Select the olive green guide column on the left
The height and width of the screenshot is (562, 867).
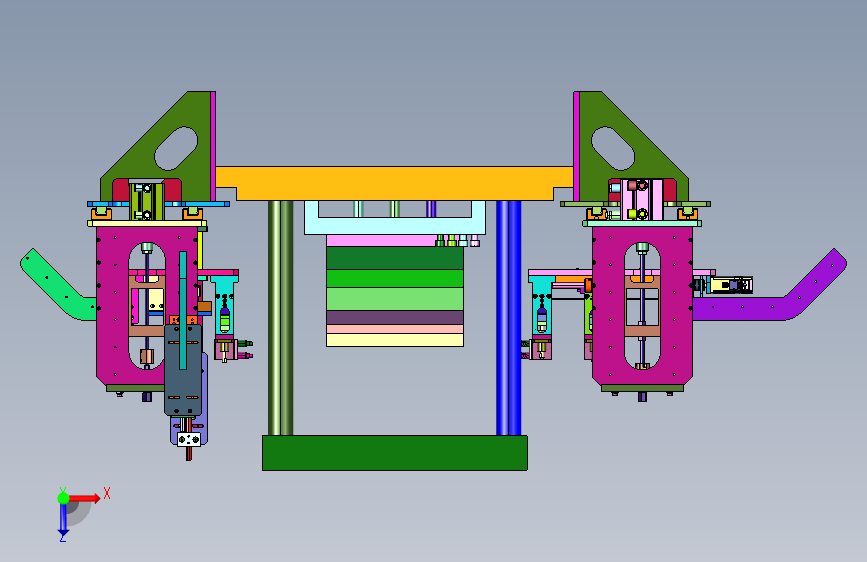281,318
